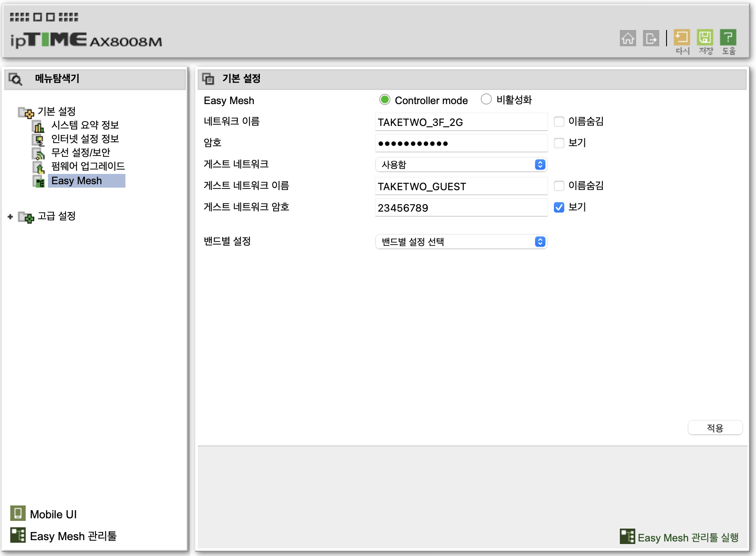Click the 암호 password field
Image resolution: width=756 pixels, height=556 pixels.
click(x=461, y=143)
